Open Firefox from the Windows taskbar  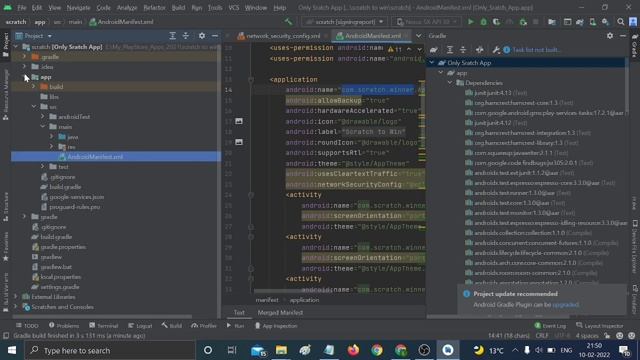353,350
